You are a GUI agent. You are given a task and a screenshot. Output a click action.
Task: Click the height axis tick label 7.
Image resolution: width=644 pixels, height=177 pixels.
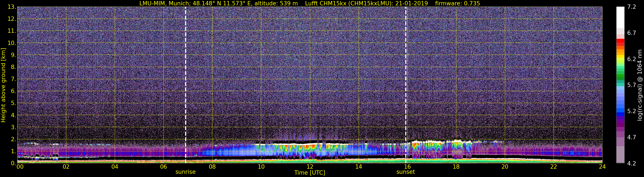click(x=13, y=79)
